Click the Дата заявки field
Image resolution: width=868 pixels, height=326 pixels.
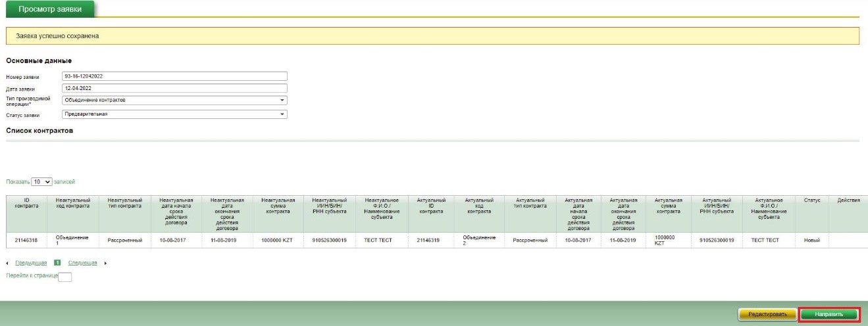(x=174, y=88)
